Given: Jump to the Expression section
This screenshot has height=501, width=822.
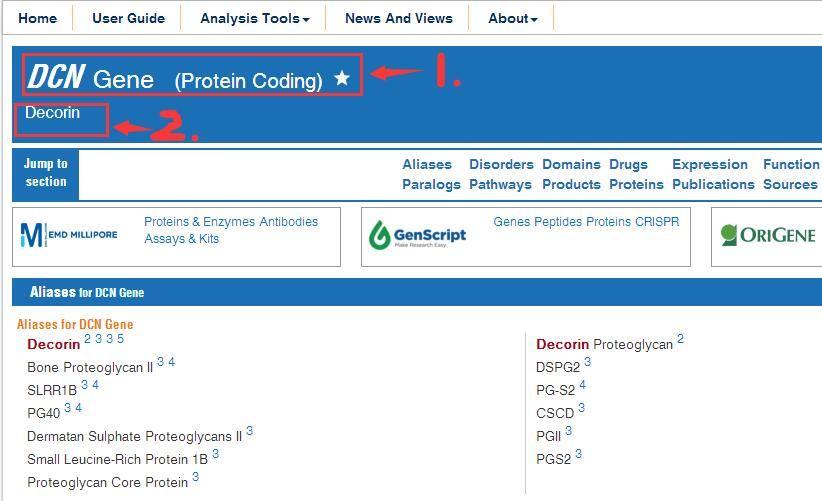Looking at the screenshot, I should [x=710, y=164].
